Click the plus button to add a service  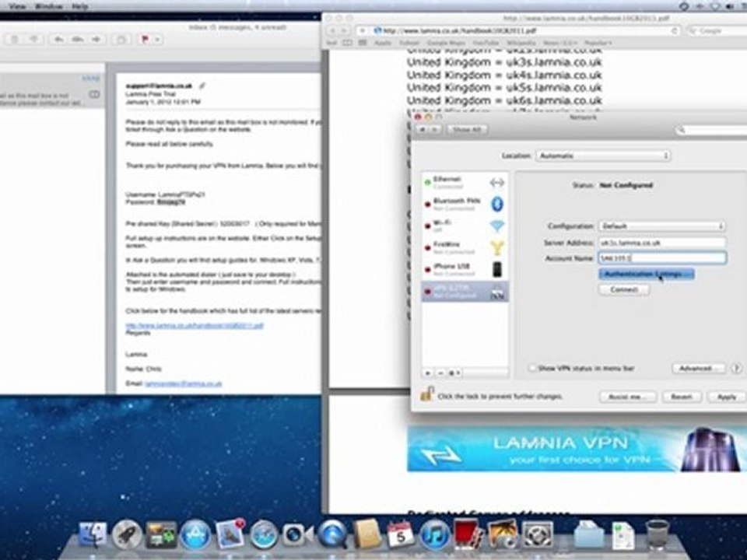pos(428,373)
